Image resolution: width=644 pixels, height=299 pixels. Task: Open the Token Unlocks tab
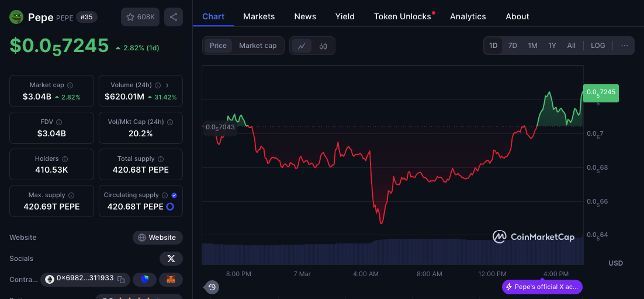[403, 16]
